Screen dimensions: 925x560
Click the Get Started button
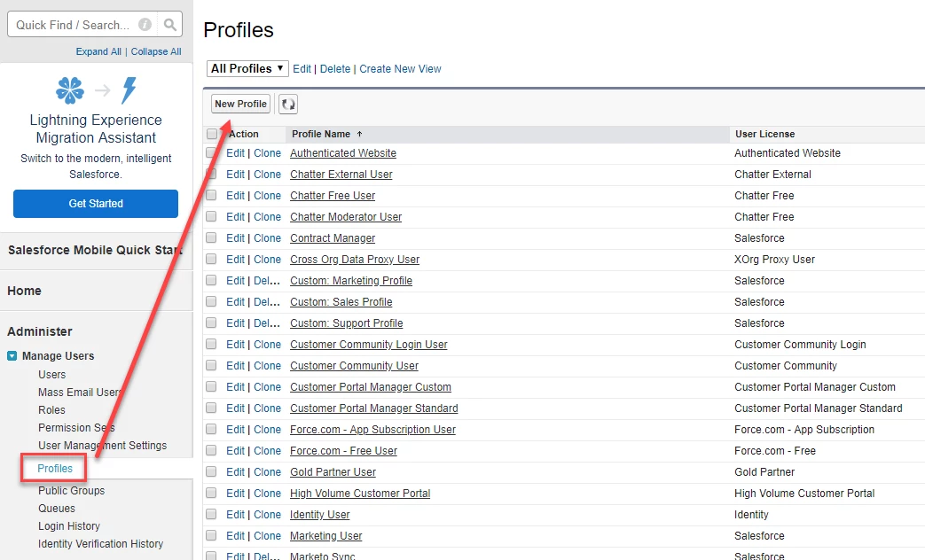click(x=96, y=204)
